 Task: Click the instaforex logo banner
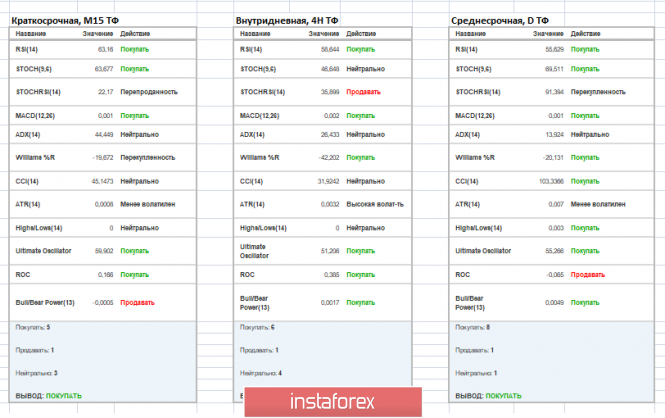(333, 401)
